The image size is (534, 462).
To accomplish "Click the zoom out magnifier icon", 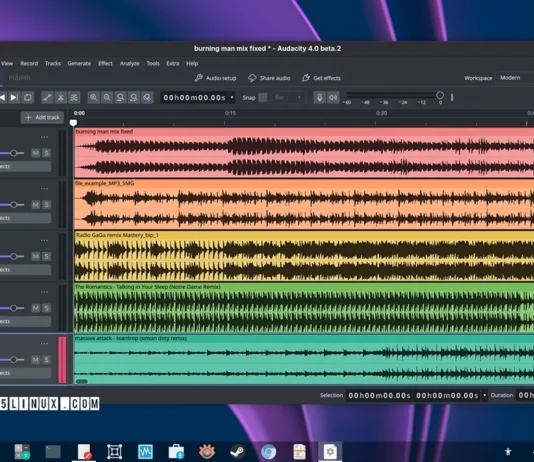I will (x=107, y=98).
